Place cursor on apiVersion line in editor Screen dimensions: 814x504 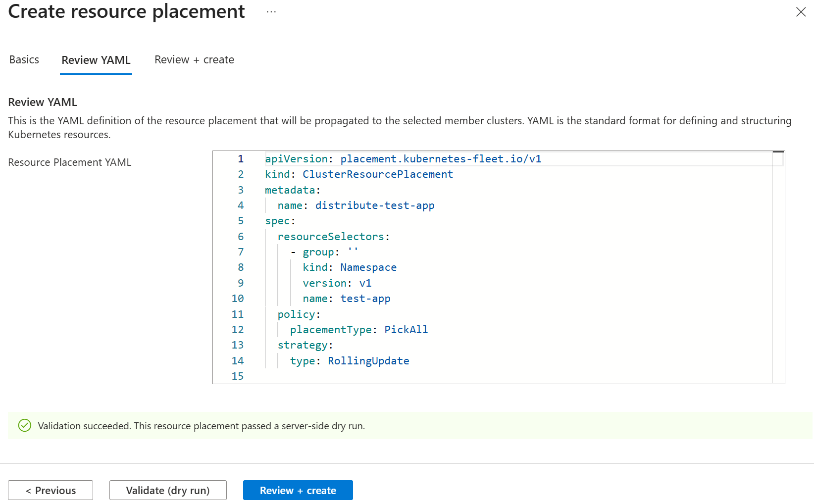click(x=403, y=159)
